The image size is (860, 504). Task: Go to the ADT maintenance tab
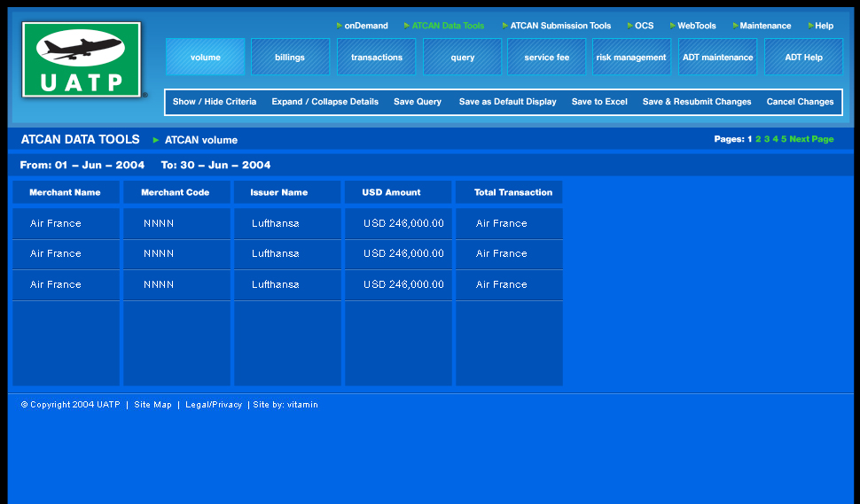[x=717, y=58]
